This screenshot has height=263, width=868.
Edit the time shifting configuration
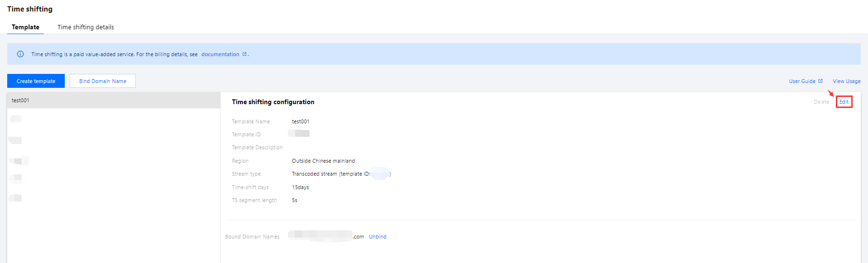coord(844,102)
